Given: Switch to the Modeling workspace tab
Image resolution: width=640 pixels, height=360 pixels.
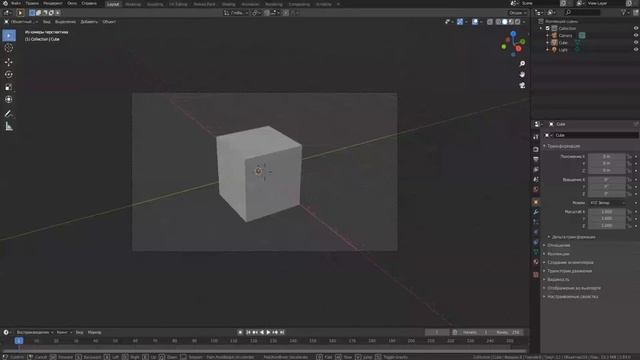Looking at the screenshot, I should click(x=133, y=4).
